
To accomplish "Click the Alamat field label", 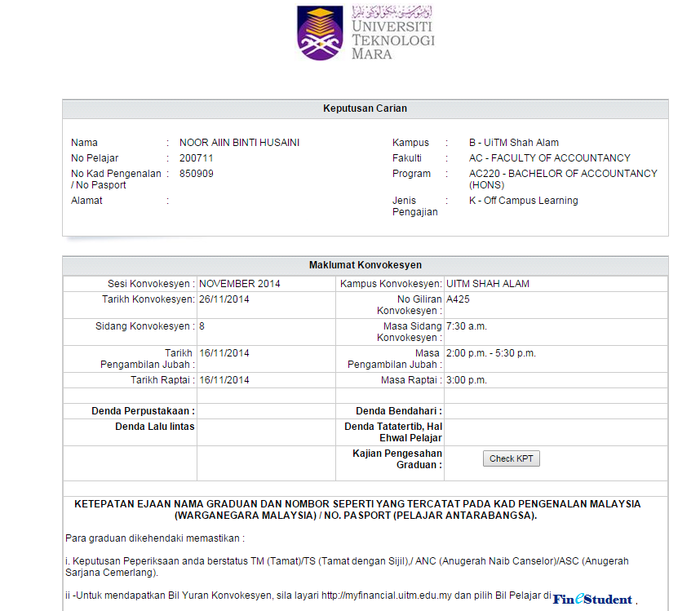I will tap(86, 201).
